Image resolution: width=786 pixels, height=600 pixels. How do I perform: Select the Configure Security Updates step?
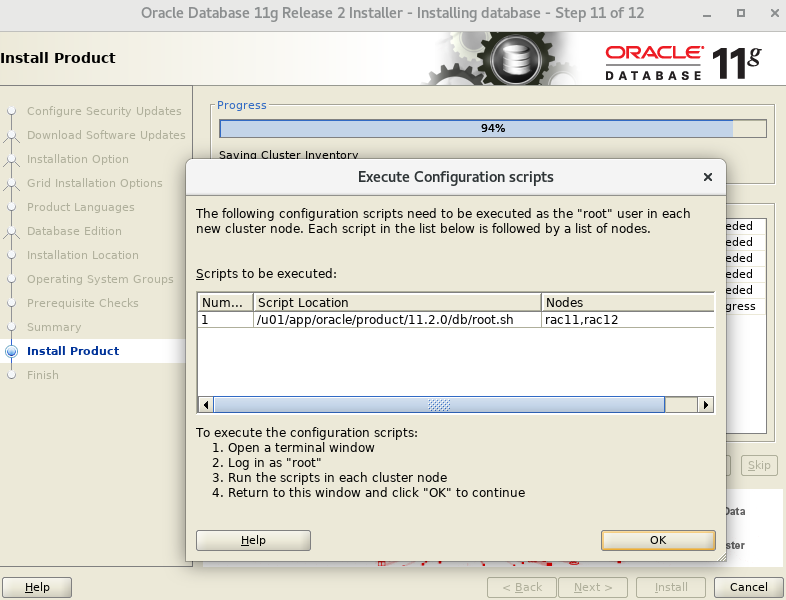pos(104,111)
